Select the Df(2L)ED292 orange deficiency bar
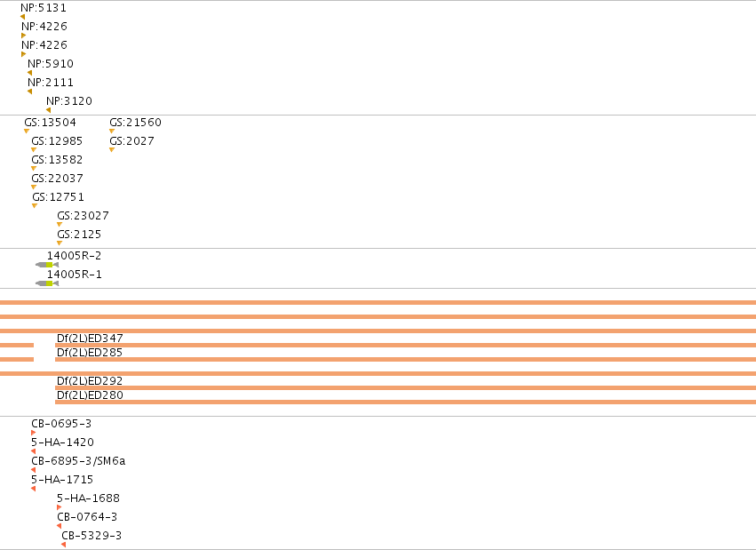This screenshot has width=756, height=550. pos(405,387)
